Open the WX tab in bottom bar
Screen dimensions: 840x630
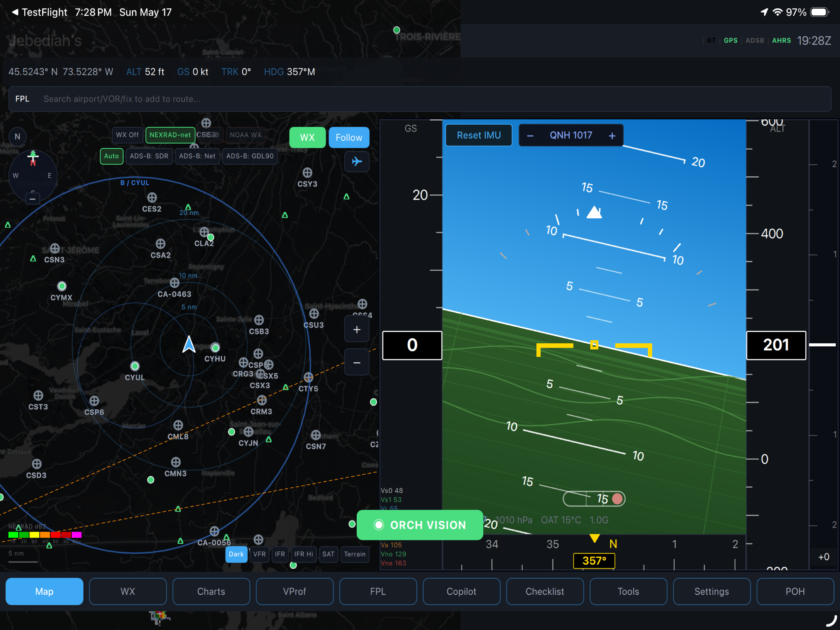[128, 591]
